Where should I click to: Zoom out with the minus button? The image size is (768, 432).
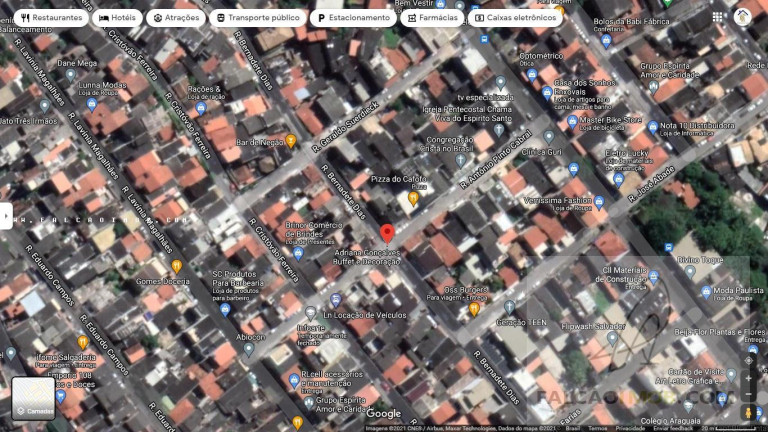[x=748, y=393]
